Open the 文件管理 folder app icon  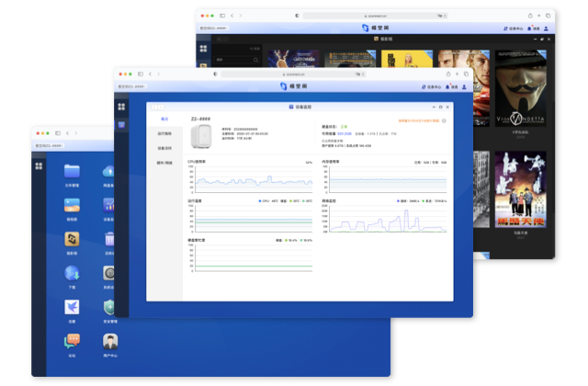click(x=72, y=172)
